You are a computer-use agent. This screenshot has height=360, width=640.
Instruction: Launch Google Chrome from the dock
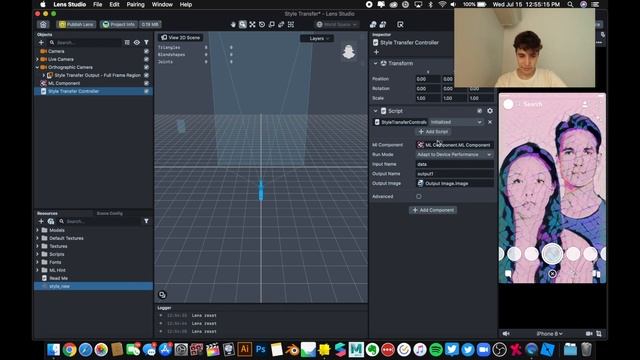[x=69, y=350]
